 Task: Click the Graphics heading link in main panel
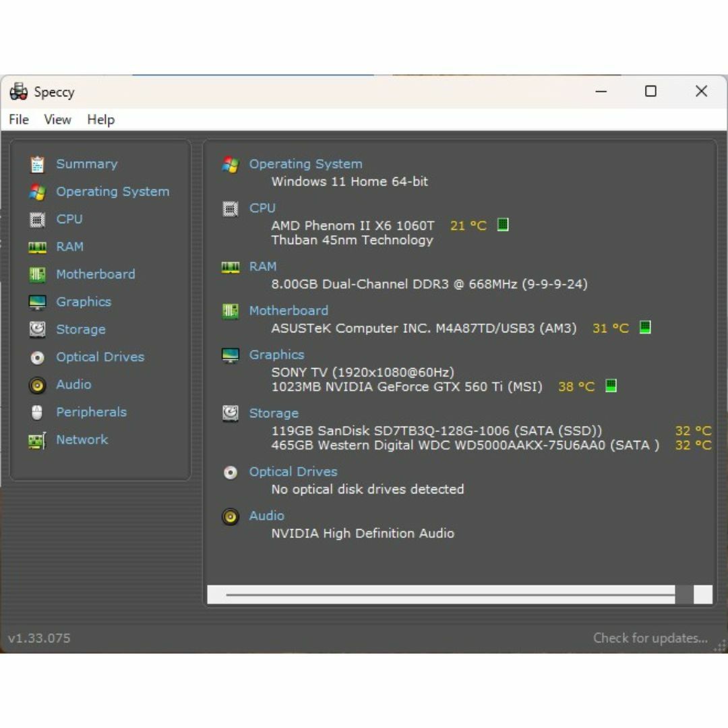(277, 355)
